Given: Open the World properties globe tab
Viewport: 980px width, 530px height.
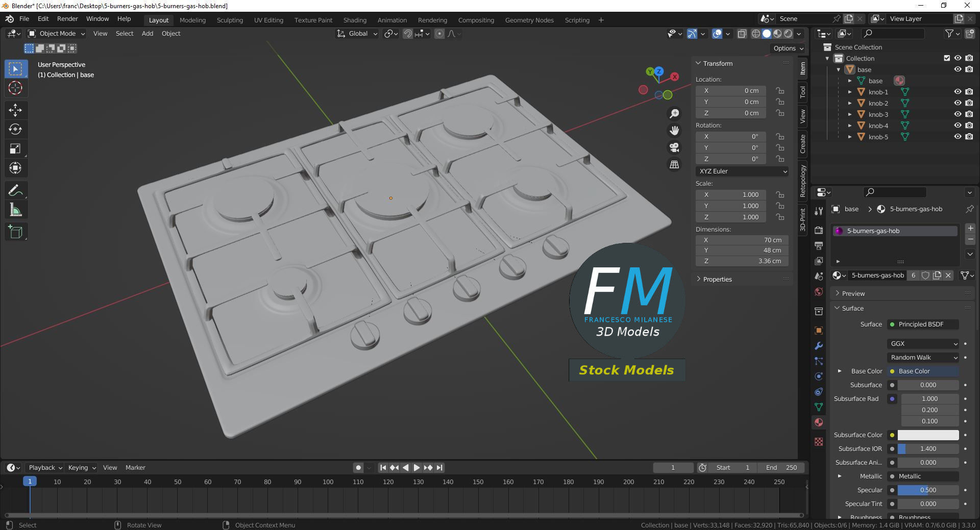Looking at the screenshot, I should point(819,292).
